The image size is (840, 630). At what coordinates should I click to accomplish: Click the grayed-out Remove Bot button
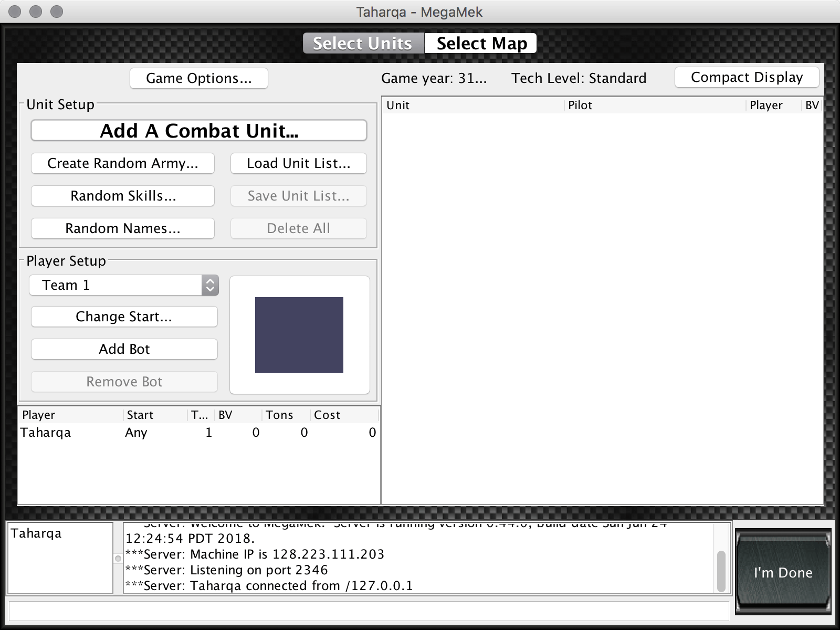click(x=124, y=382)
